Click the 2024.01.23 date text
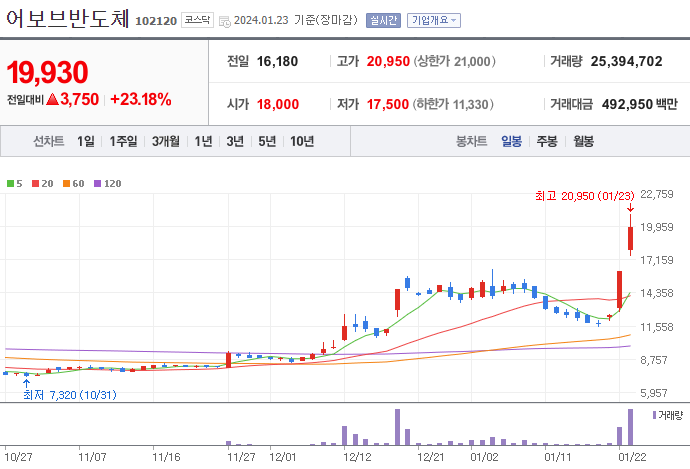This screenshot has width=690, height=469. [x=261, y=20]
